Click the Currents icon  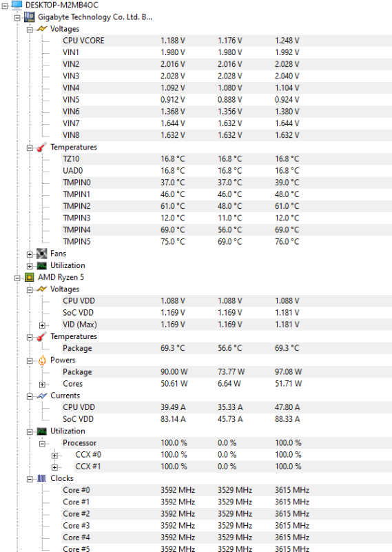(41, 396)
